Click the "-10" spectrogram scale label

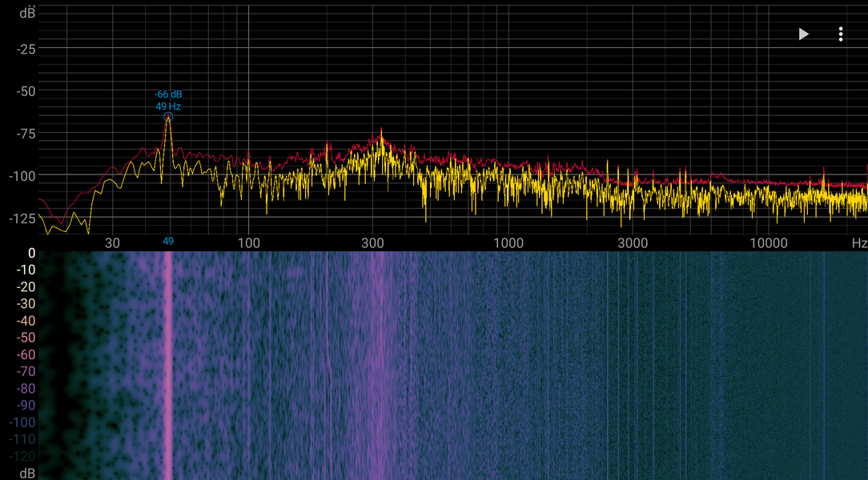(26, 270)
